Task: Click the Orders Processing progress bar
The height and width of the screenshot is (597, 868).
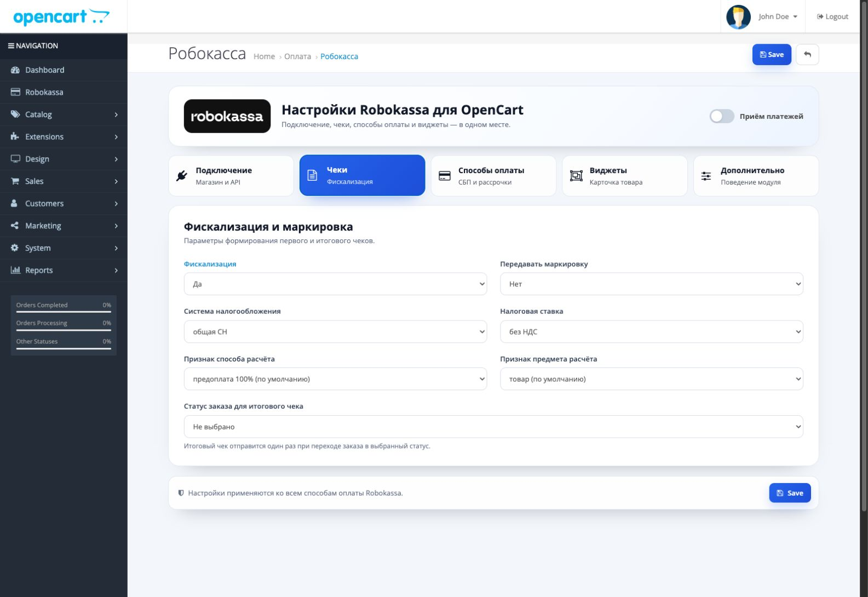Action: 64,330
